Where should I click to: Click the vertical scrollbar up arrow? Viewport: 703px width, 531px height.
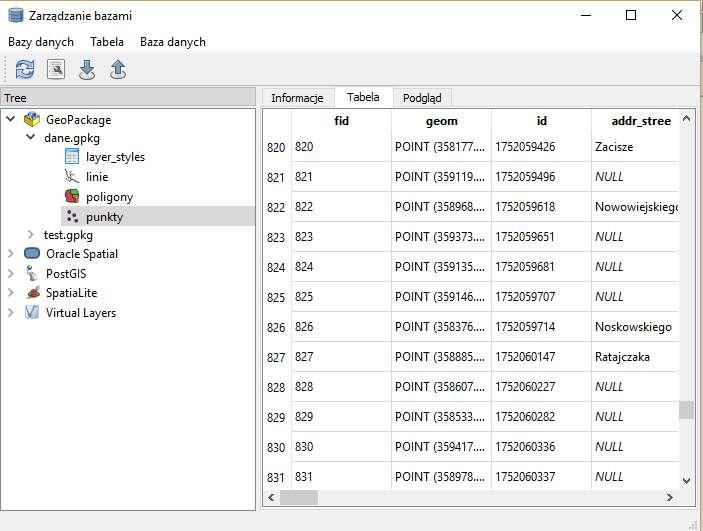686,119
